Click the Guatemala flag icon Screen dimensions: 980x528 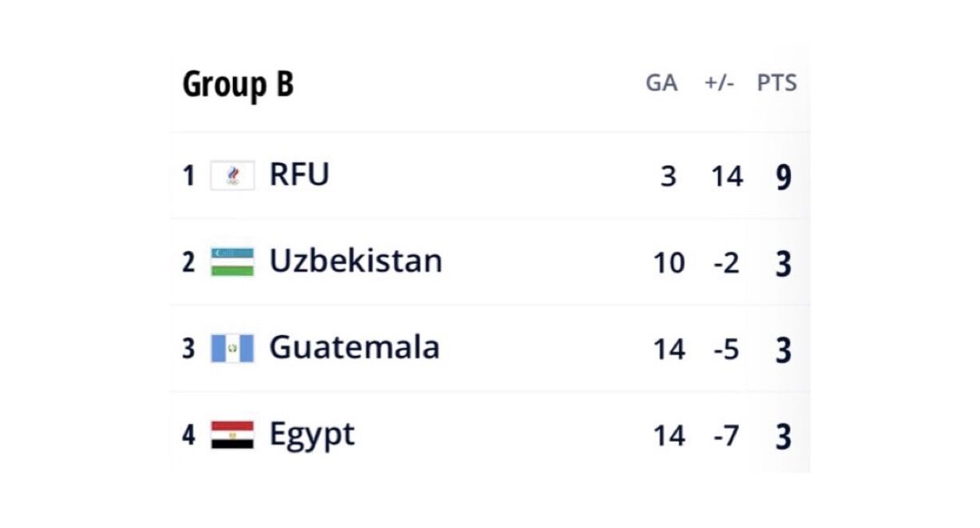click(232, 348)
